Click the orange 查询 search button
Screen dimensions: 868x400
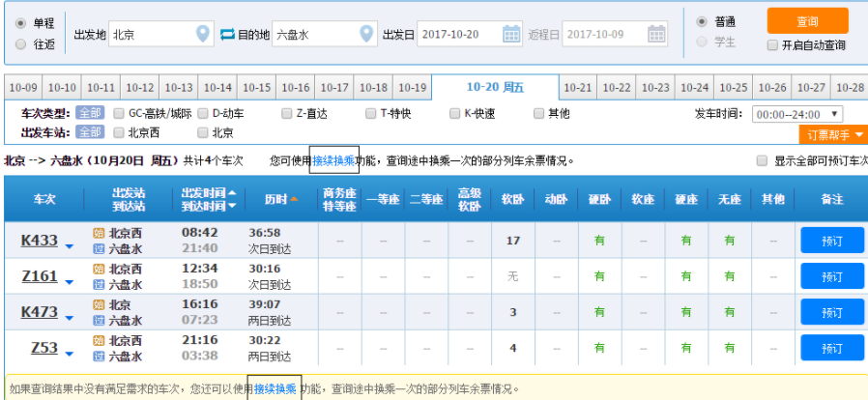click(x=808, y=21)
